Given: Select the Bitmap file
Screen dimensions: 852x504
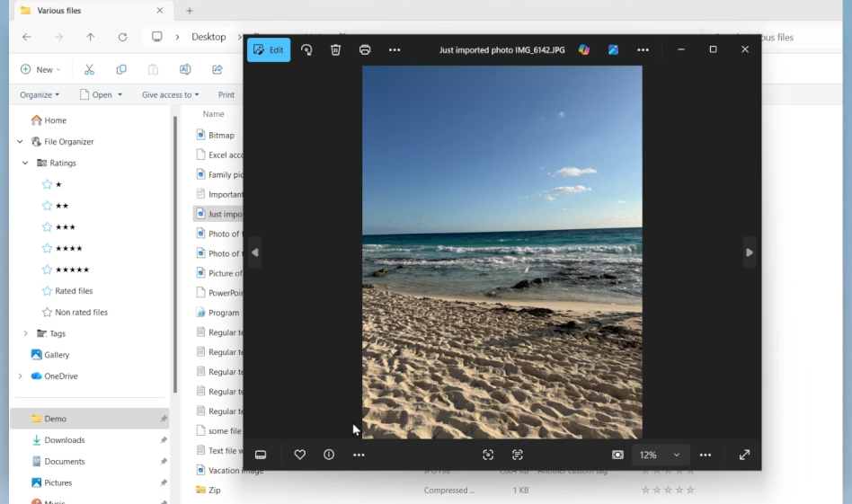Looking at the screenshot, I should pyautogui.click(x=219, y=136).
